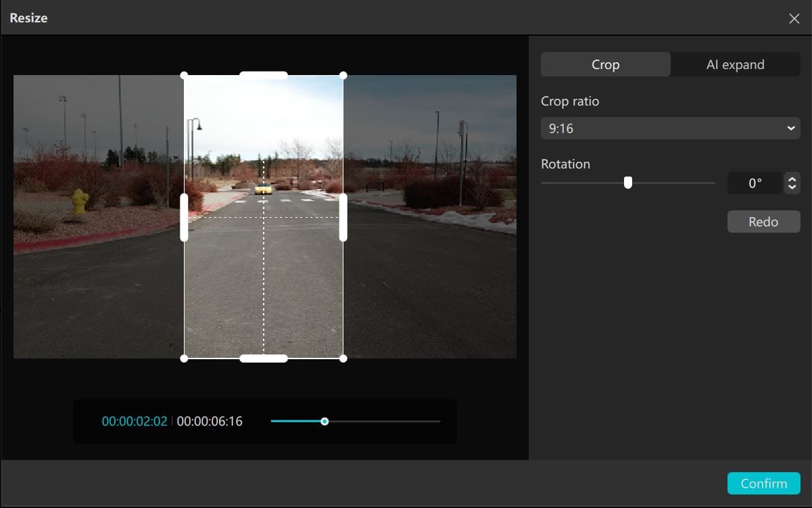Switch to the Crop tab
812x508 pixels.
(x=605, y=65)
